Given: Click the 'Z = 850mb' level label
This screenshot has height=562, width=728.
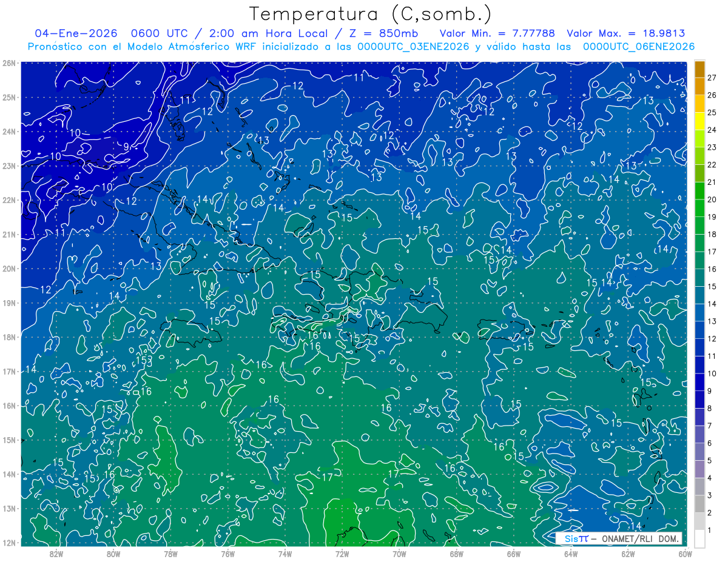Looking at the screenshot, I should click(x=384, y=33).
